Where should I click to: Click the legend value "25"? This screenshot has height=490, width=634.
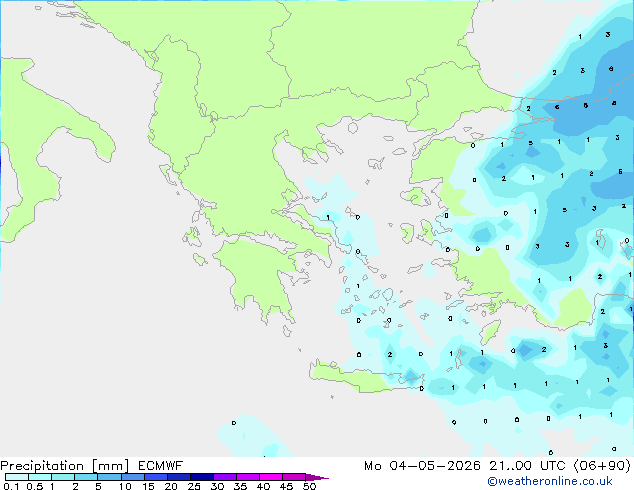(x=194, y=486)
